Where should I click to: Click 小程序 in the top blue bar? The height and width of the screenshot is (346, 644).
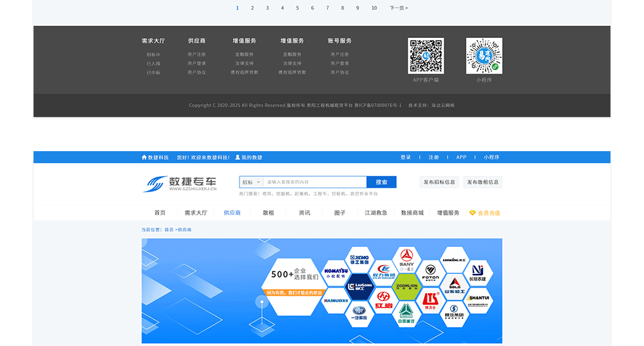[x=491, y=157]
